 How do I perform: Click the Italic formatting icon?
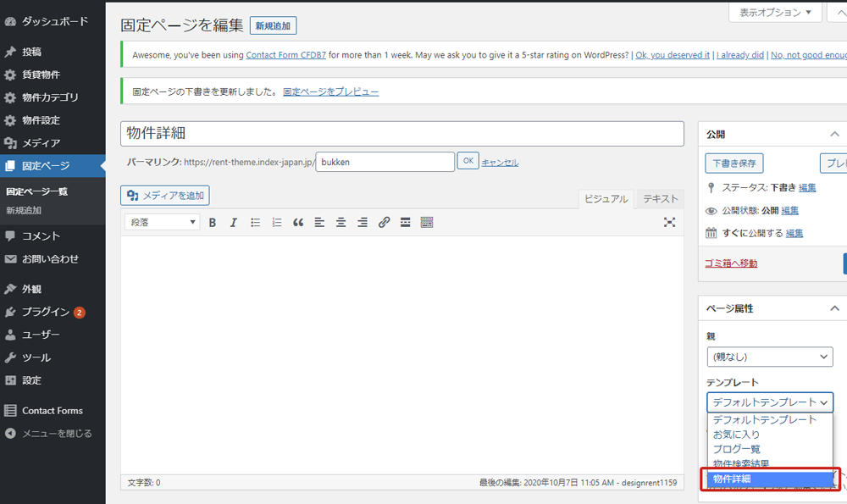pos(234,223)
